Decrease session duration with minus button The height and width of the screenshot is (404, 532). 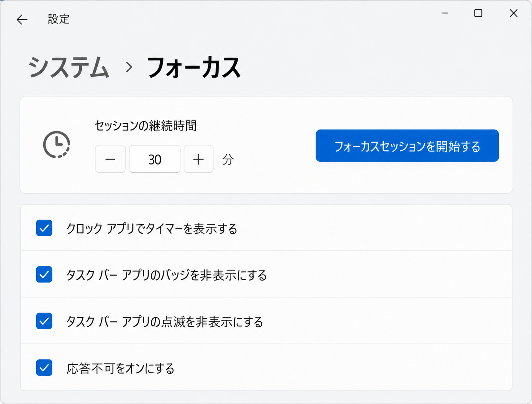click(x=110, y=159)
